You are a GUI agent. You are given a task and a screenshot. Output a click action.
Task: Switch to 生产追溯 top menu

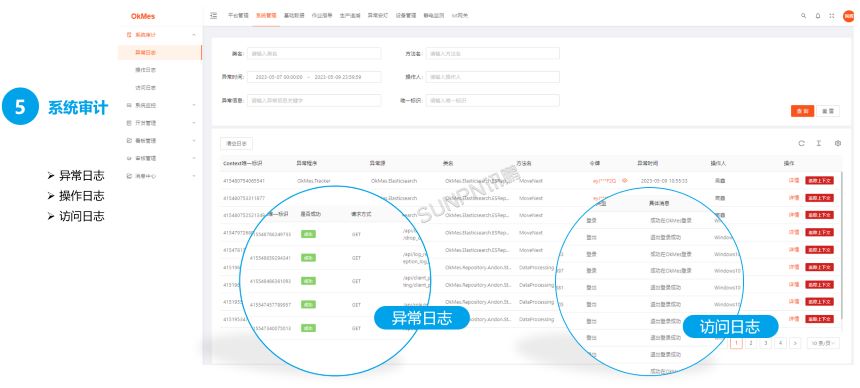point(349,16)
